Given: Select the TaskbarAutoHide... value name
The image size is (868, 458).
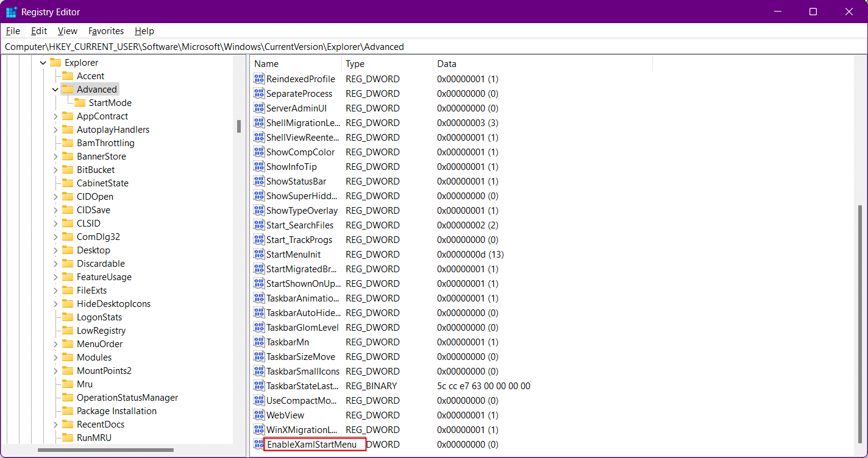Looking at the screenshot, I should tap(303, 313).
